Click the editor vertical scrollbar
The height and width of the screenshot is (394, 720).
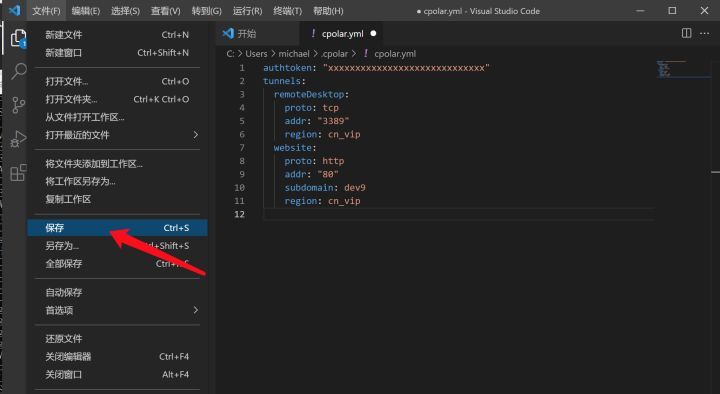(715, 220)
